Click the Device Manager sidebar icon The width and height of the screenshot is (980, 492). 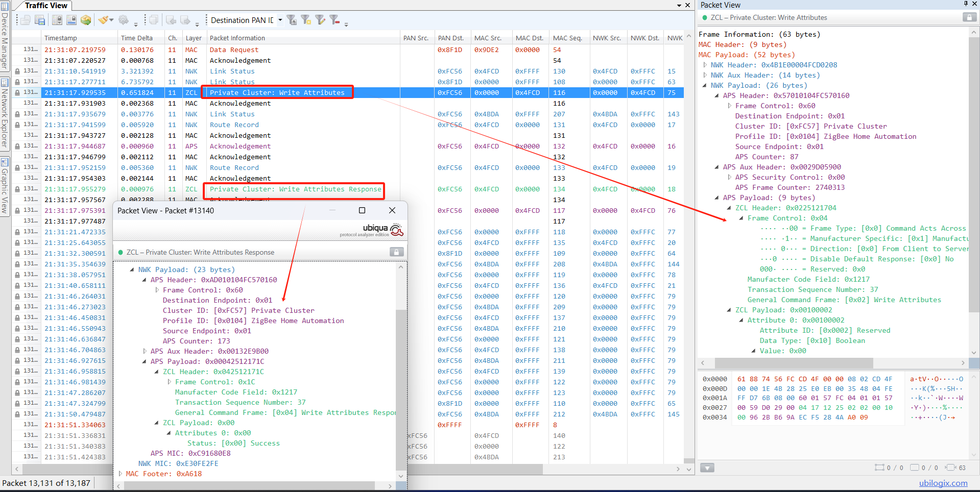point(5,7)
